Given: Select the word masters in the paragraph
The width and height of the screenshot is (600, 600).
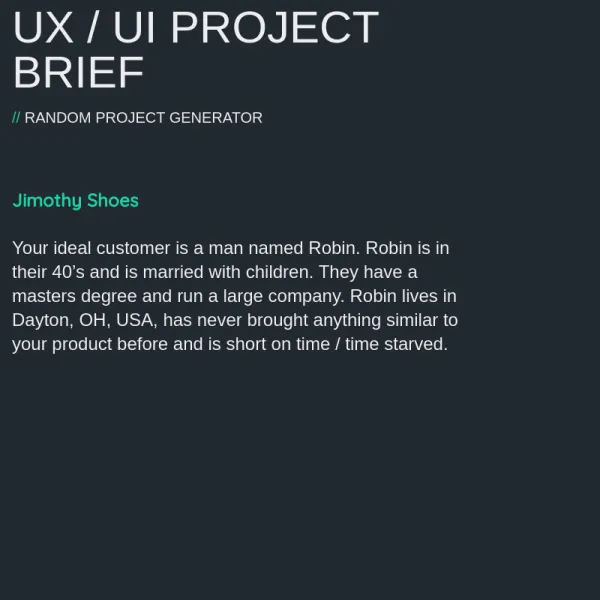Looking at the screenshot, I should (x=44, y=296).
